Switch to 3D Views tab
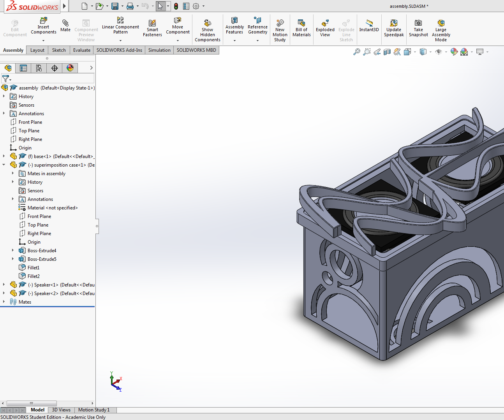This screenshot has height=420, width=504. tap(61, 410)
